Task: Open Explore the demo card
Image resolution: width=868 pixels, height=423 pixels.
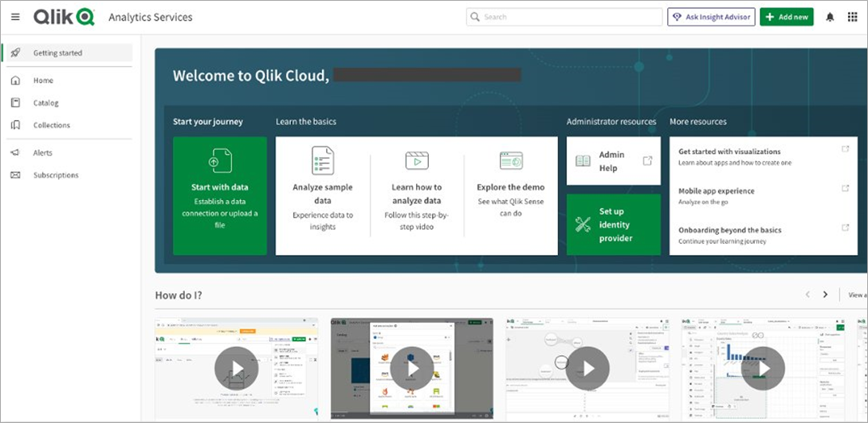Action: [x=511, y=196]
